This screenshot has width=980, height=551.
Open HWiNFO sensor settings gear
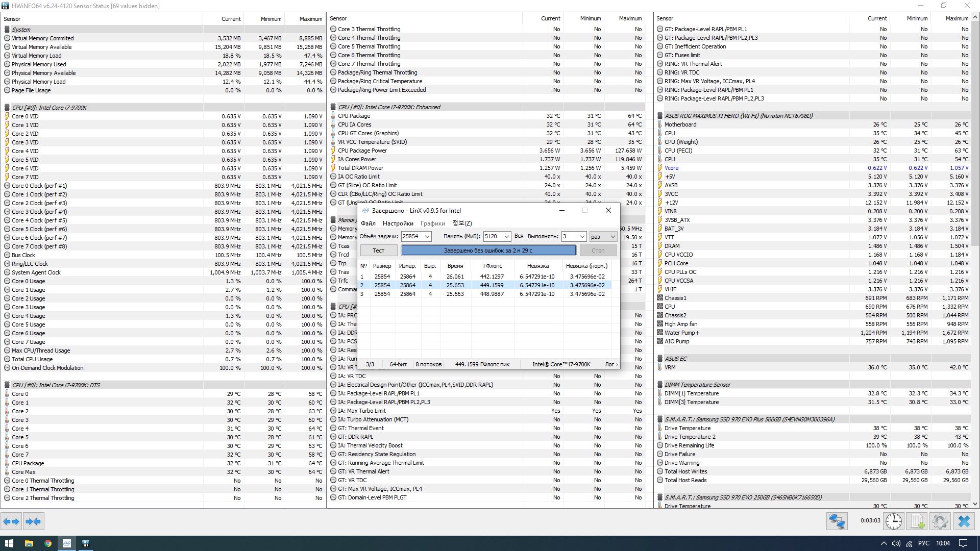pyautogui.click(x=940, y=521)
